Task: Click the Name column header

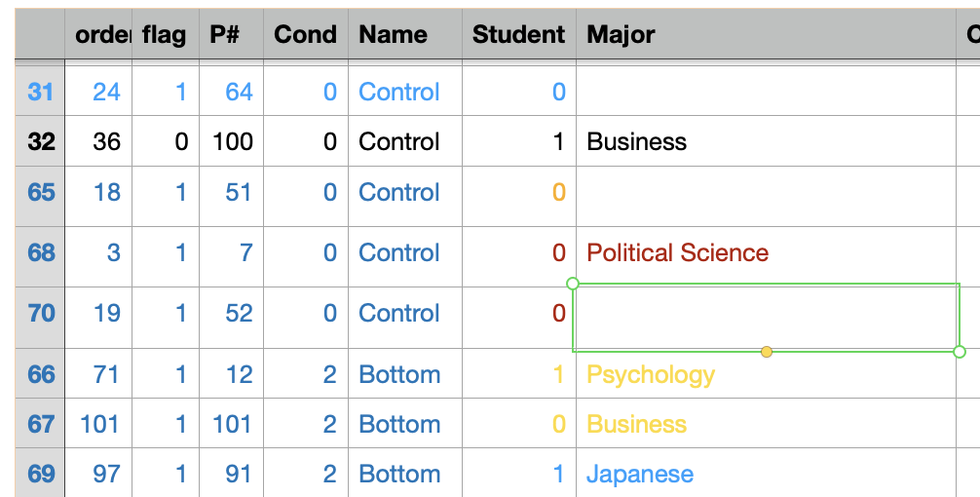Action: tap(405, 34)
